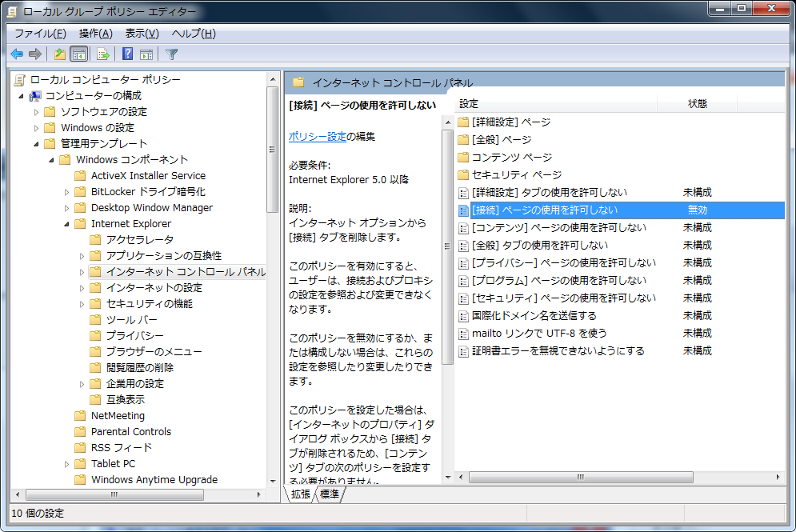Select the [全般] タブの使用を許可しない policy
The width and height of the screenshot is (796, 532).
pyautogui.click(x=539, y=245)
